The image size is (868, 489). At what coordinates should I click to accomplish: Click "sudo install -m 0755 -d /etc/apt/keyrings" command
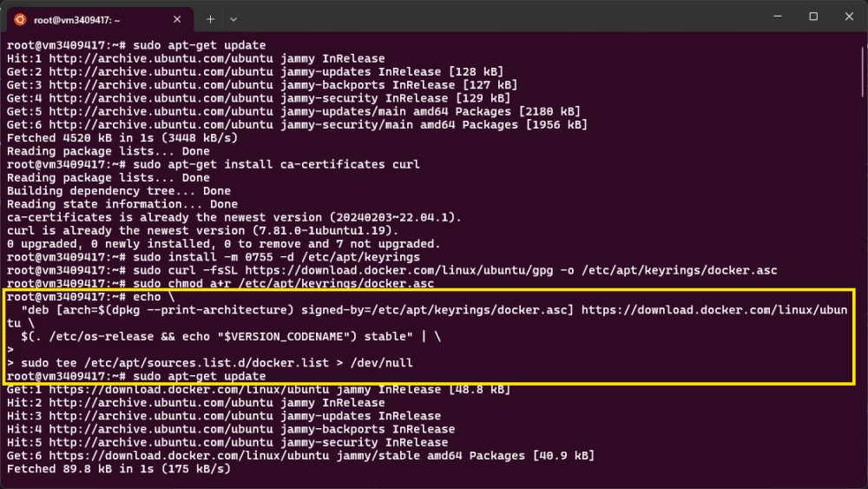pos(276,257)
